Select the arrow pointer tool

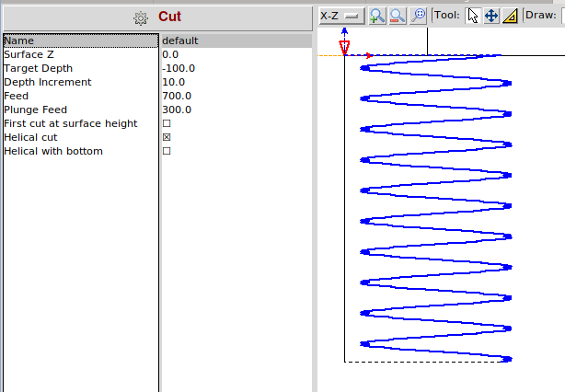point(473,16)
